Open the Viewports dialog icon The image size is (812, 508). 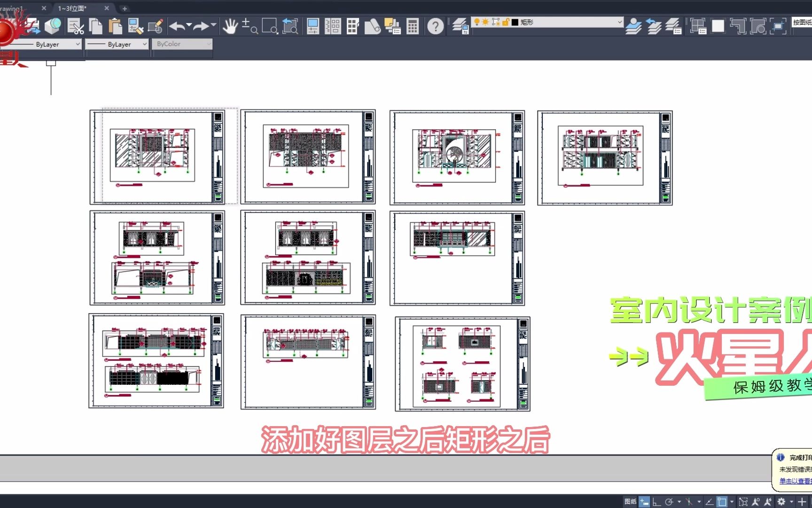(698, 26)
